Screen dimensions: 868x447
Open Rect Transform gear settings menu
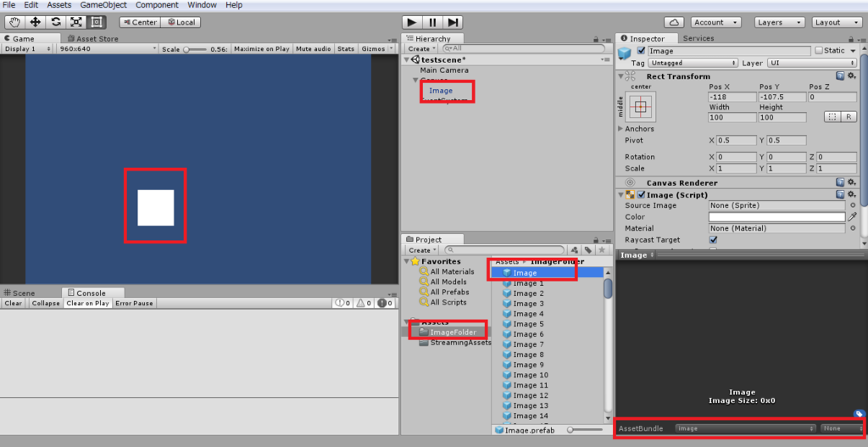click(x=852, y=75)
